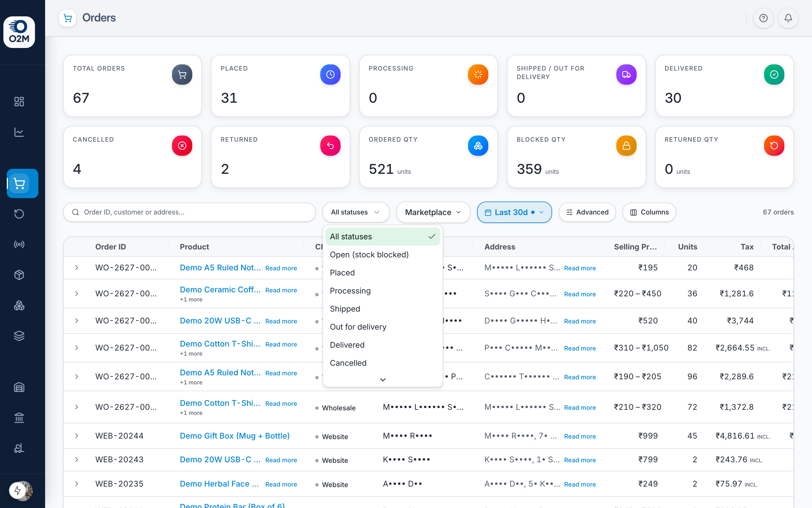This screenshot has width=812, height=508.
Task: Open the layers sidebar icon
Action: tap(19, 336)
